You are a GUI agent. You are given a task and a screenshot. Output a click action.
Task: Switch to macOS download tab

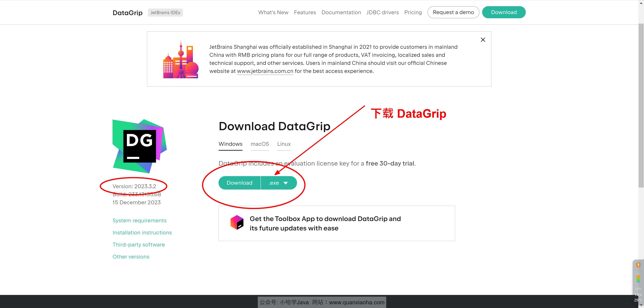pyautogui.click(x=260, y=144)
